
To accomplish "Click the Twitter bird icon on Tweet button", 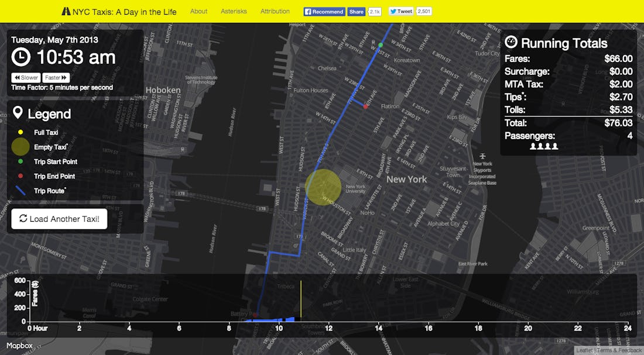I will pos(392,11).
